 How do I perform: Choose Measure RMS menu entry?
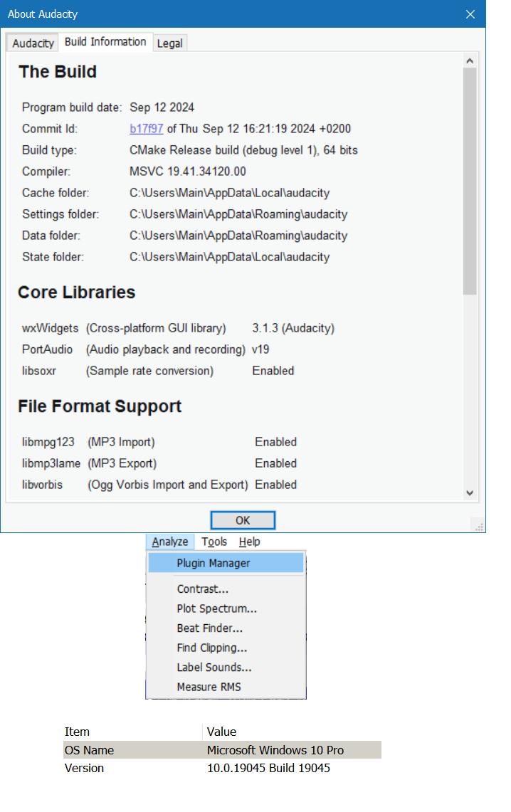(x=226, y=687)
